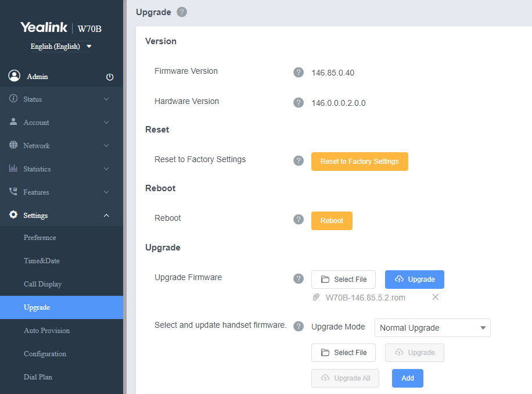Click the Reboot help question icon
The height and width of the screenshot is (394, 532).
click(x=299, y=219)
